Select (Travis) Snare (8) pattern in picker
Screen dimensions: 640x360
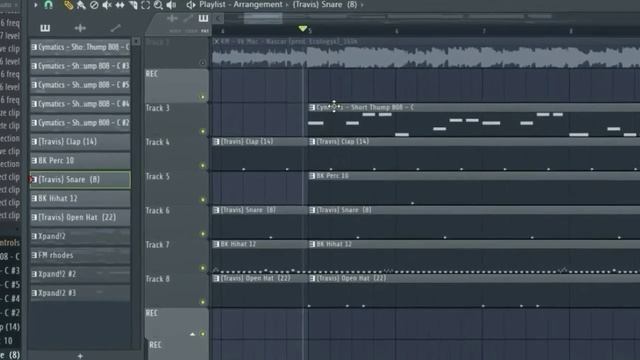(x=80, y=180)
